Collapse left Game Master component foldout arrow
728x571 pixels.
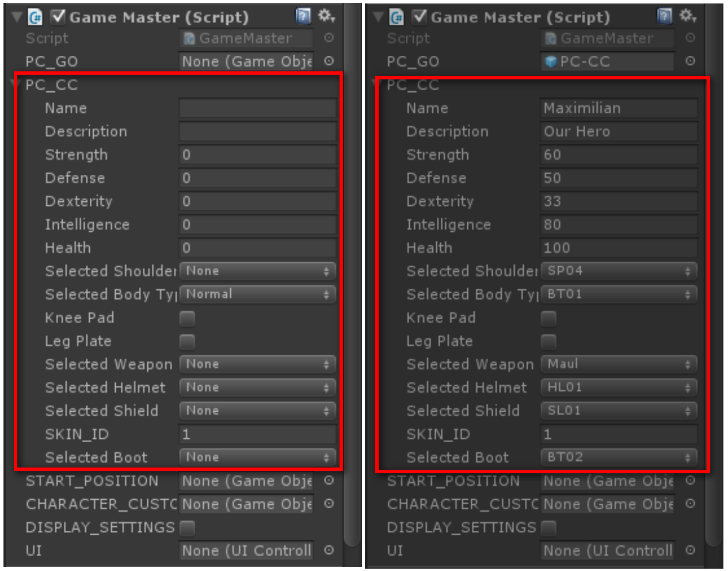click(17, 17)
